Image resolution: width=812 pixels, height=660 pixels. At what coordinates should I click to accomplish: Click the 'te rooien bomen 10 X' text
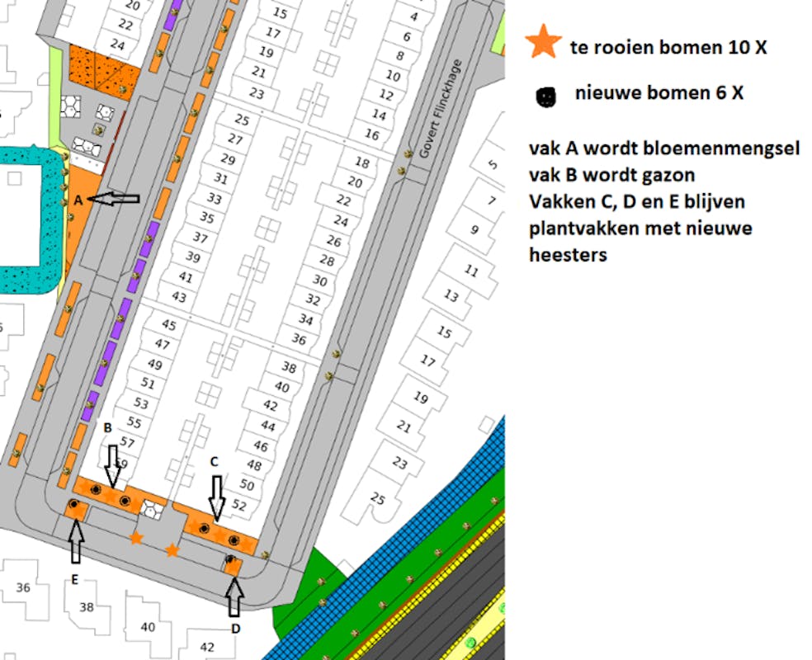668,47
